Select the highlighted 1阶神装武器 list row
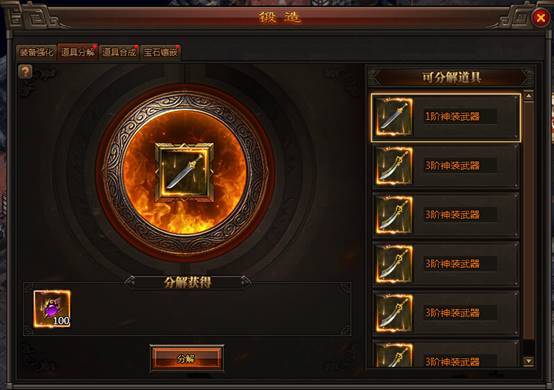The width and height of the screenshot is (554, 390). pos(446,118)
